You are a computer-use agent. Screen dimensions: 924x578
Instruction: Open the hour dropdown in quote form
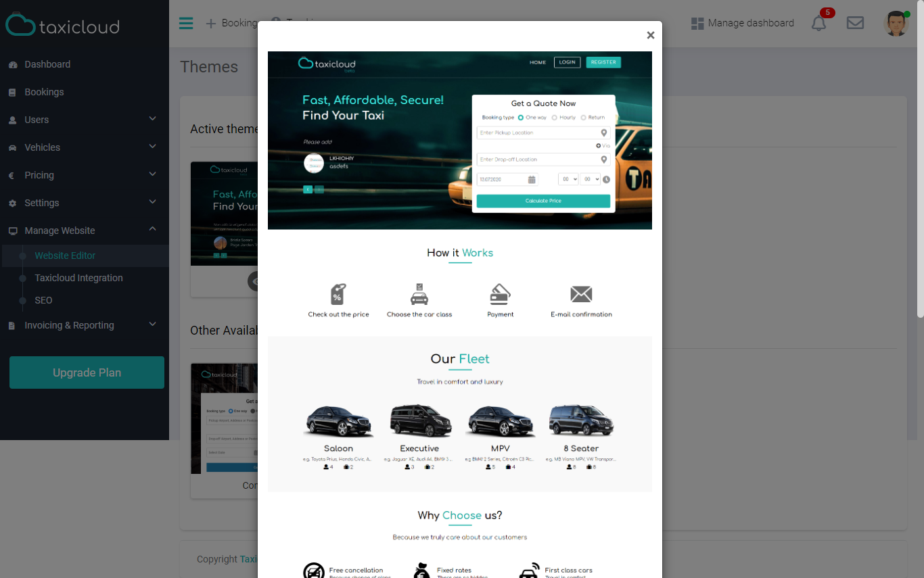point(568,179)
